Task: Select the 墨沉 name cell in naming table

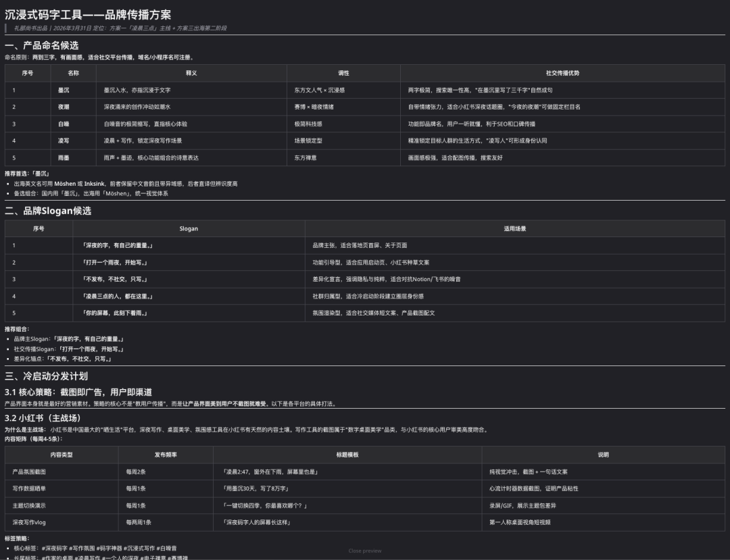Action: (64, 90)
